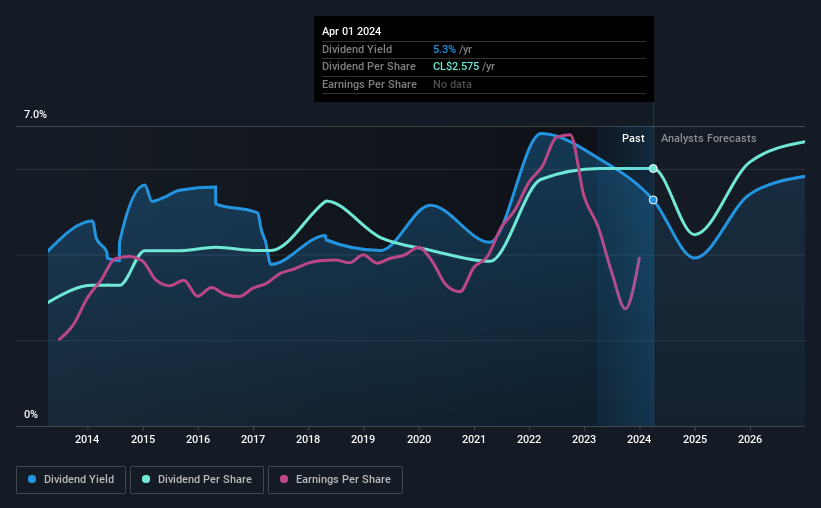Click the 5.3% dividend yield value in tooltip
Image resolution: width=821 pixels, height=508 pixels.
(x=444, y=49)
